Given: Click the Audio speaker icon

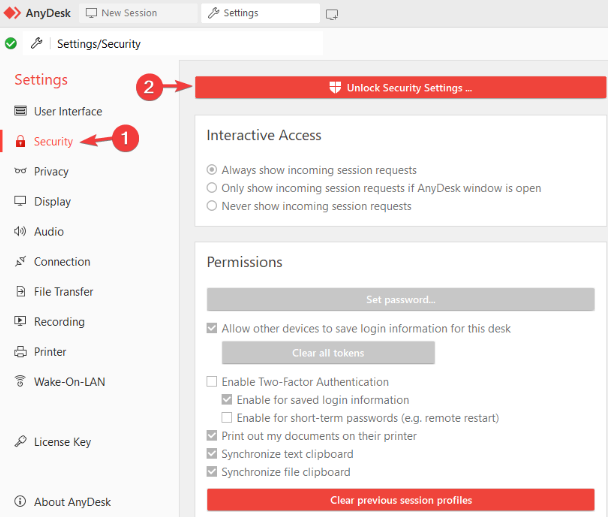Looking at the screenshot, I should pyautogui.click(x=20, y=231).
